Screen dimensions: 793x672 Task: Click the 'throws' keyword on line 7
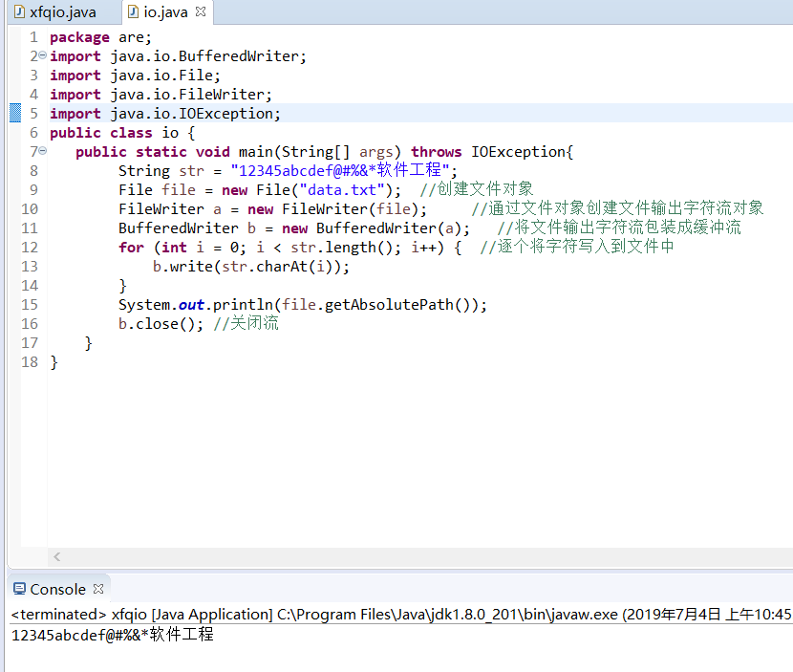click(436, 152)
